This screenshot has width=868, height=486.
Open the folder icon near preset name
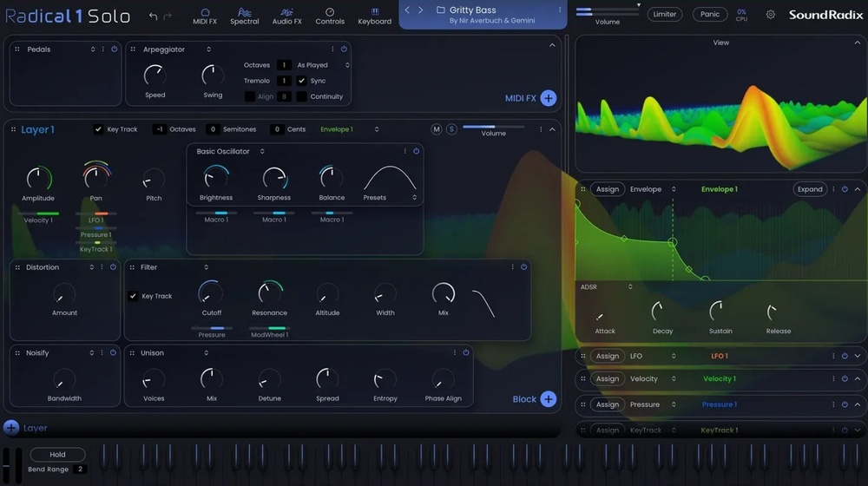(x=441, y=10)
